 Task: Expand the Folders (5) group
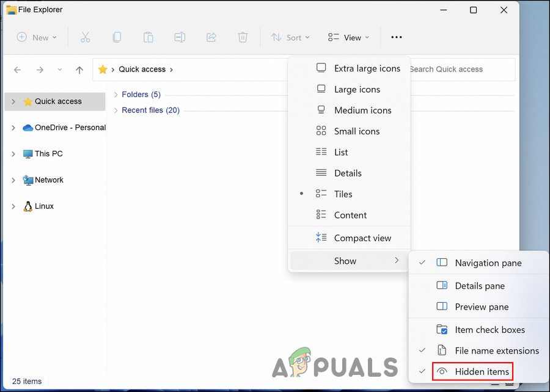(x=116, y=95)
